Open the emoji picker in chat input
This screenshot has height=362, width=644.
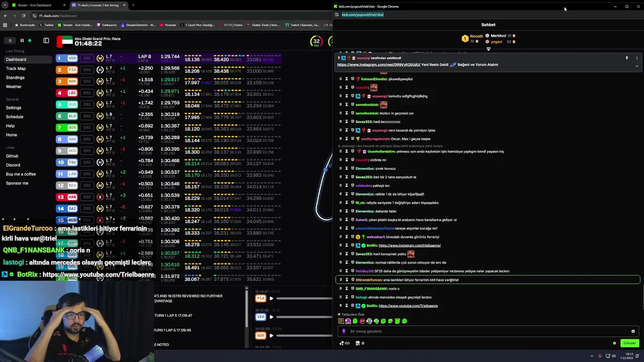(x=633, y=331)
